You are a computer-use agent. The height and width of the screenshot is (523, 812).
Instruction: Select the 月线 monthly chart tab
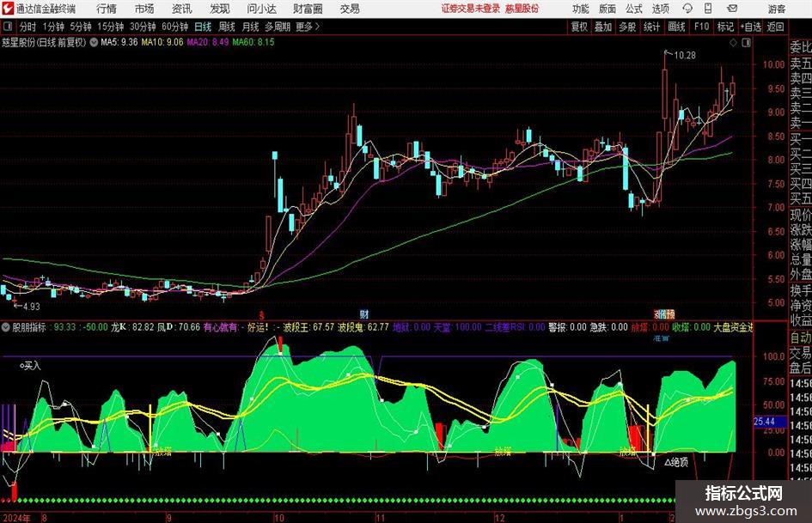251,27
